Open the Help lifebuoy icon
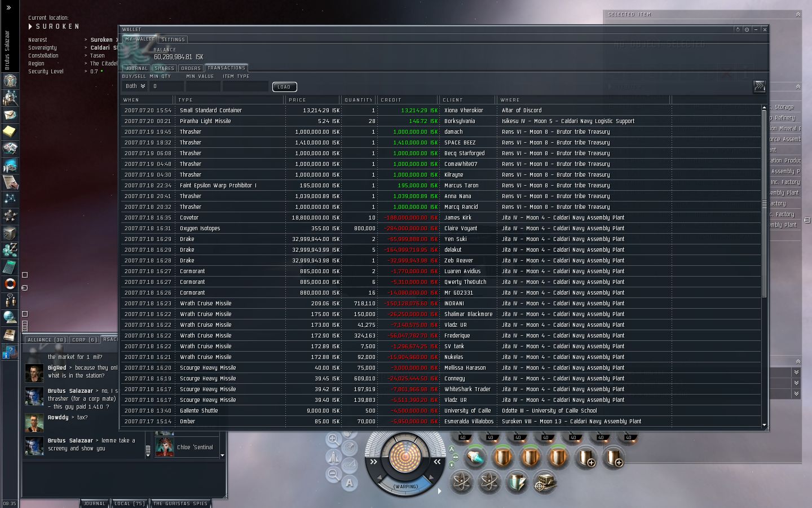812x508 pixels. pos(10,283)
